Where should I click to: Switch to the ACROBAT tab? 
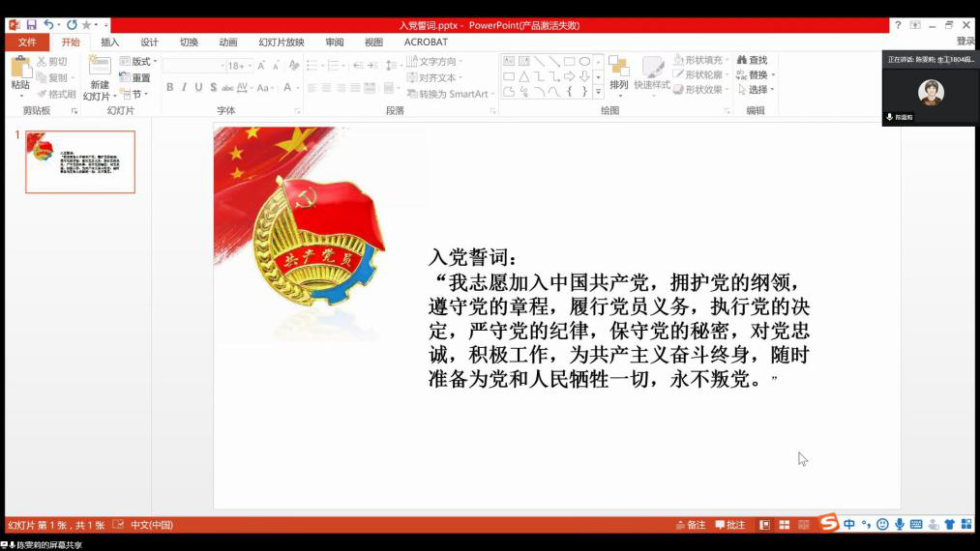[426, 42]
